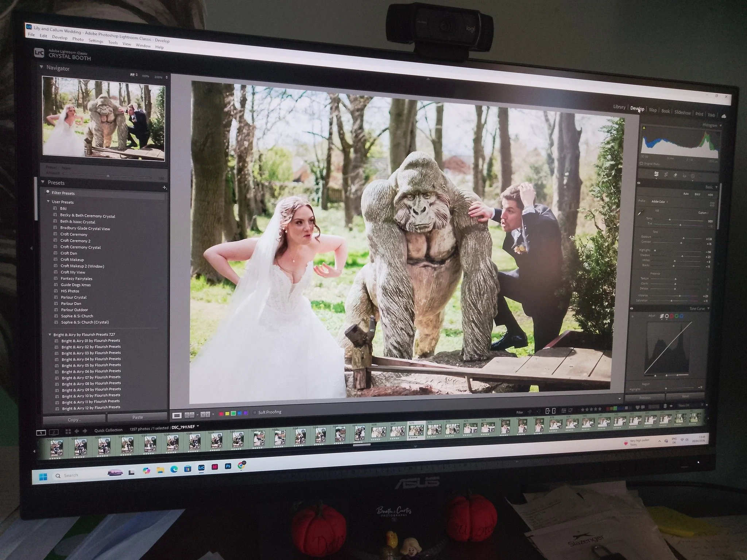Enable the Soft Proofing checkbox
747x560 pixels.
point(254,412)
